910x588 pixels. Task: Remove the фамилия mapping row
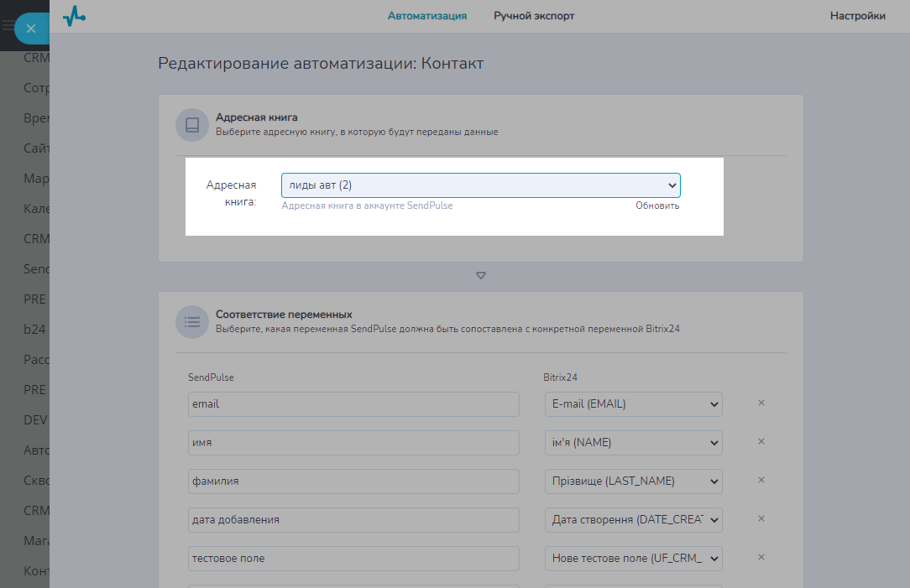[761, 481]
